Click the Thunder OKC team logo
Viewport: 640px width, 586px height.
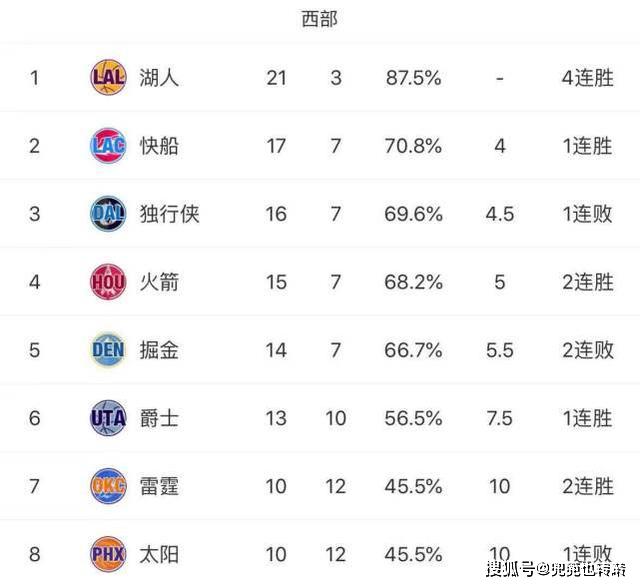click(x=108, y=486)
